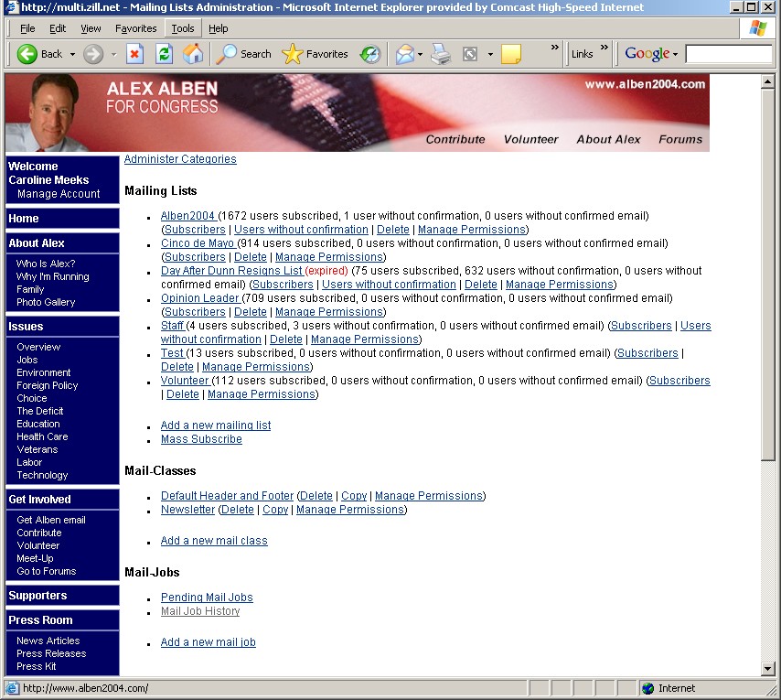Click inside the Google search box
This screenshot has height=700, width=781.
[729, 54]
